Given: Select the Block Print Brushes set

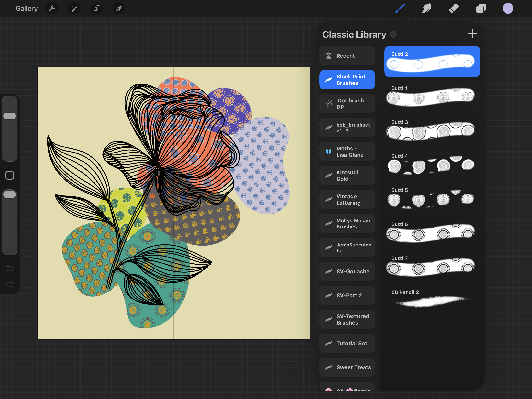Looking at the screenshot, I should point(347,80).
